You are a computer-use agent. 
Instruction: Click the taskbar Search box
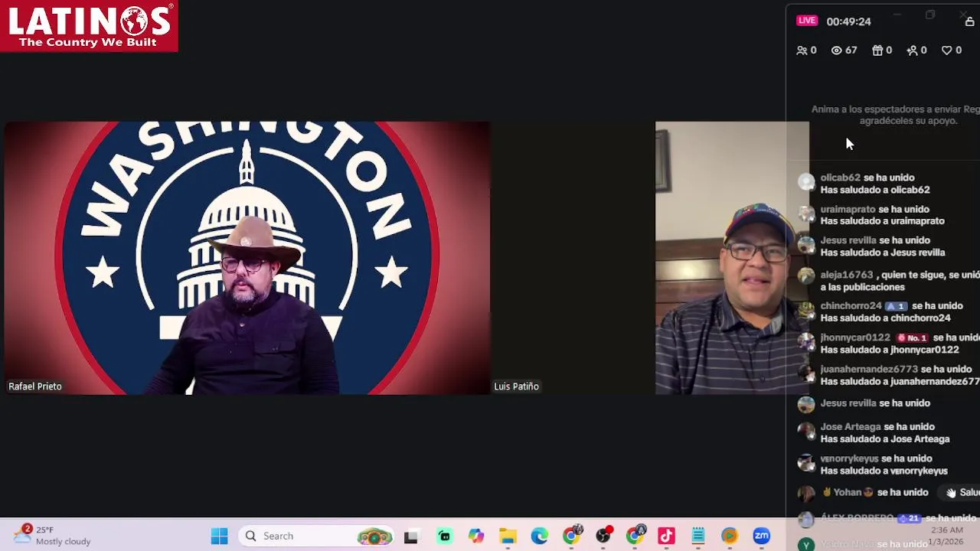coord(317,536)
